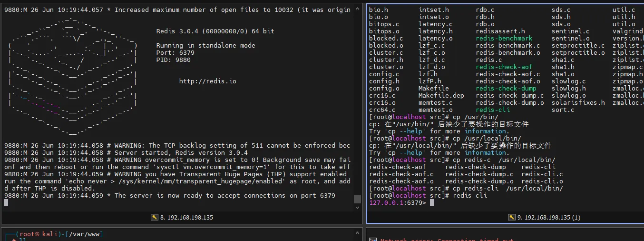This screenshot has height=241, width=644.
Task: Click the sentinel.c file name
Action: 571,31
